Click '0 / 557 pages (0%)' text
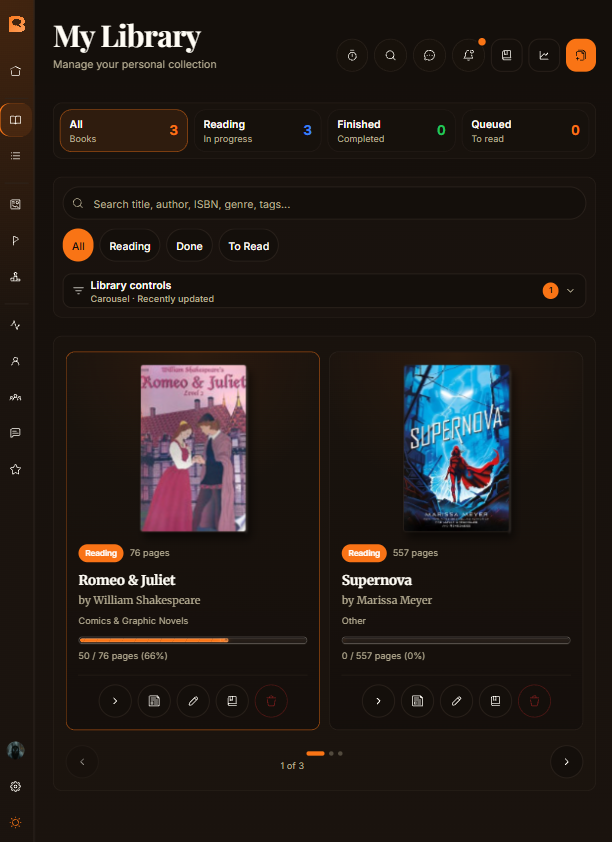The height and width of the screenshot is (842, 612). coord(383,656)
